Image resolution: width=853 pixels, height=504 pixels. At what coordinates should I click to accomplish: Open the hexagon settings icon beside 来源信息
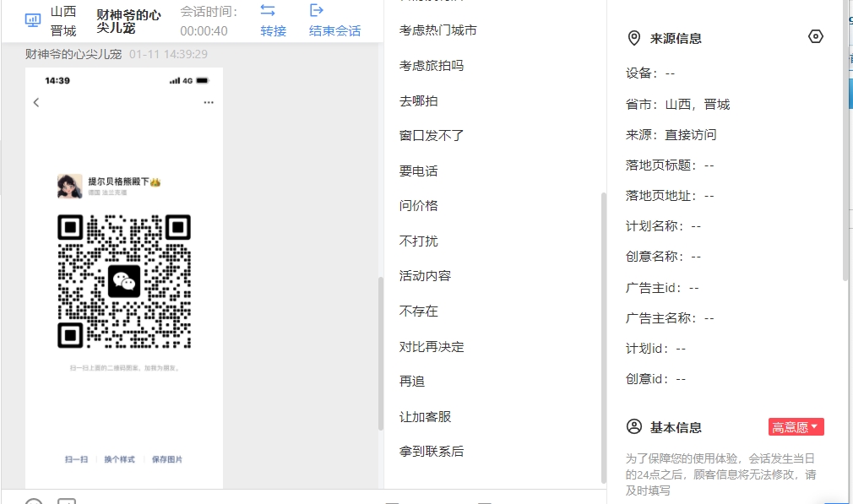816,36
